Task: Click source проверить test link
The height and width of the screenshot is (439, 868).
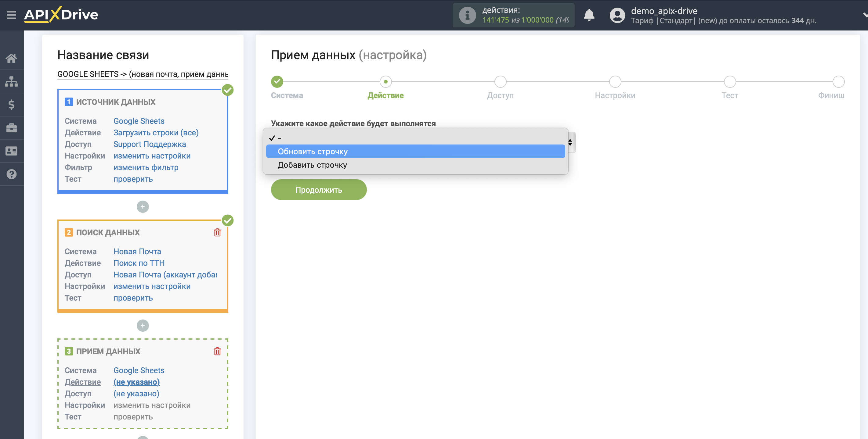Action: pyautogui.click(x=133, y=179)
